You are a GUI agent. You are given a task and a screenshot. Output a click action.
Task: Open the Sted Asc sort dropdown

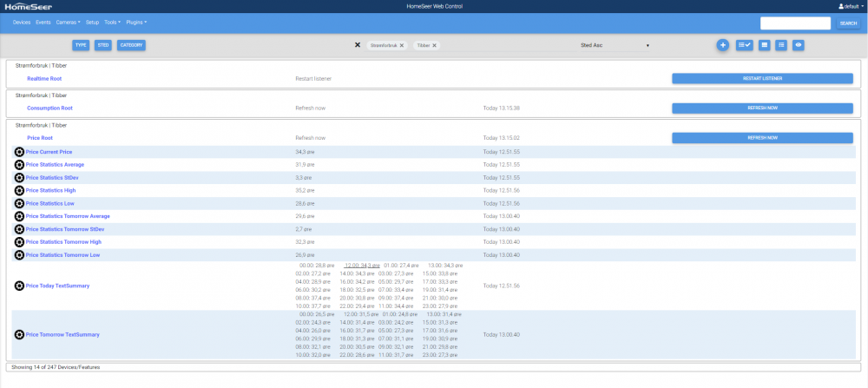(615, 45)
